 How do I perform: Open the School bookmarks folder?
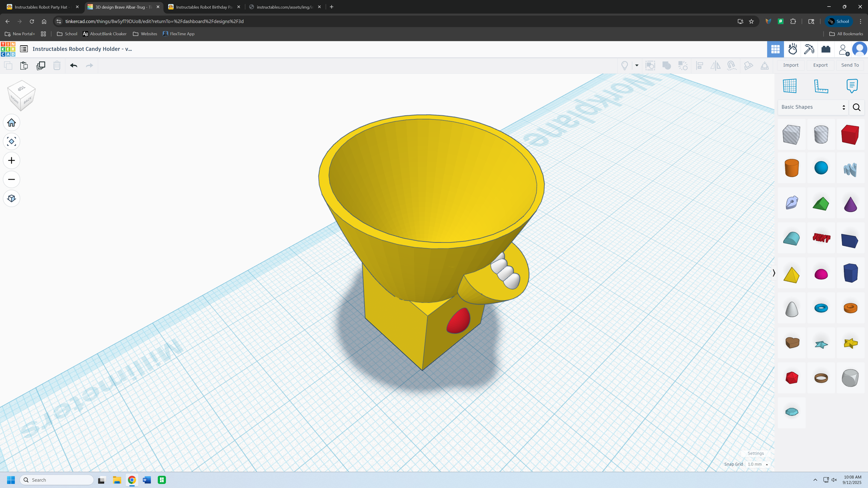(67, 34)
